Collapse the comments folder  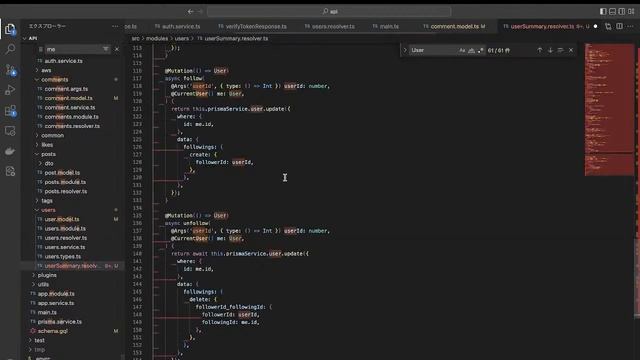tap(54, 80)
